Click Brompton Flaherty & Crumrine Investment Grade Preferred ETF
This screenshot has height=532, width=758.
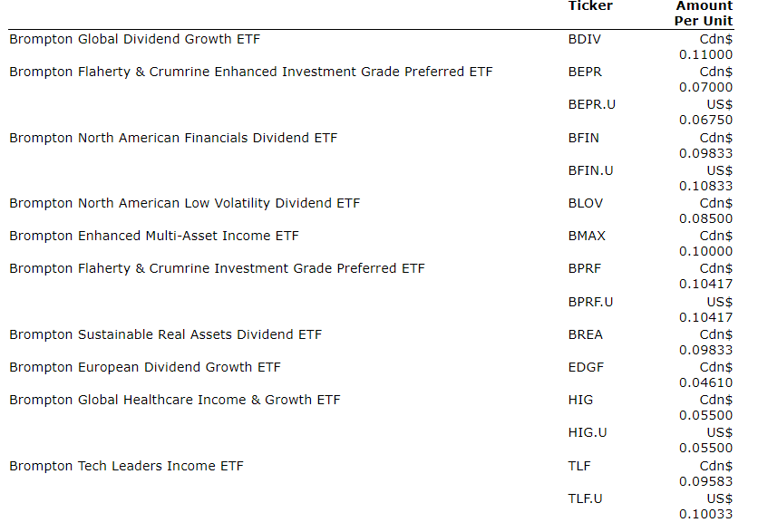[217, 268]
